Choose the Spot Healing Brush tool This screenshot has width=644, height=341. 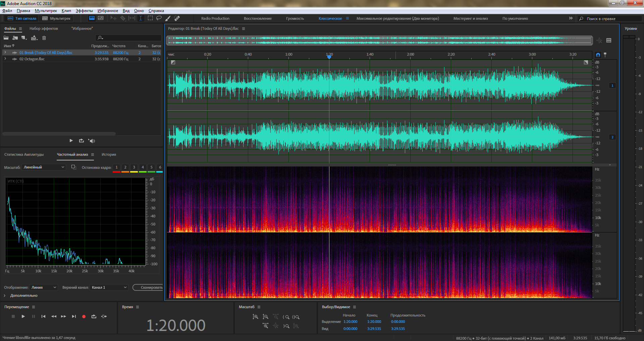(177, 18)
